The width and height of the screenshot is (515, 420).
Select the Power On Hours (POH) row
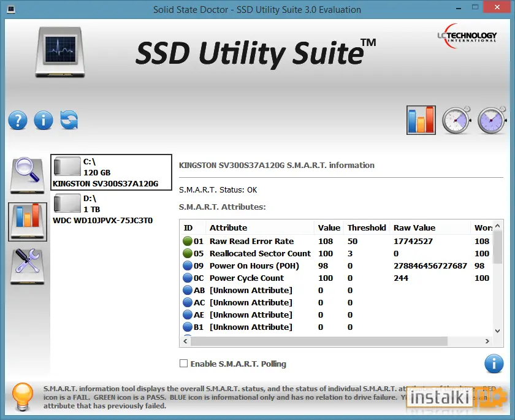(337, 265)
